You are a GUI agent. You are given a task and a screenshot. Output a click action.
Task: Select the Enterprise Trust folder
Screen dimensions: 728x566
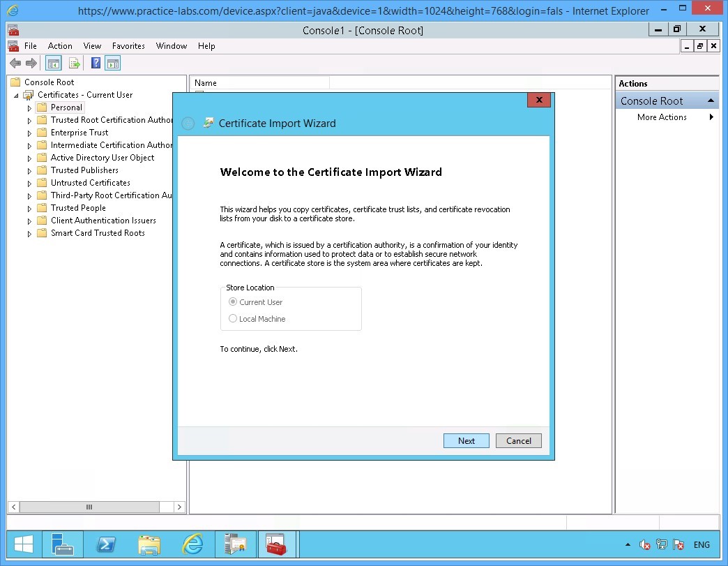click(x=79, y=133)
